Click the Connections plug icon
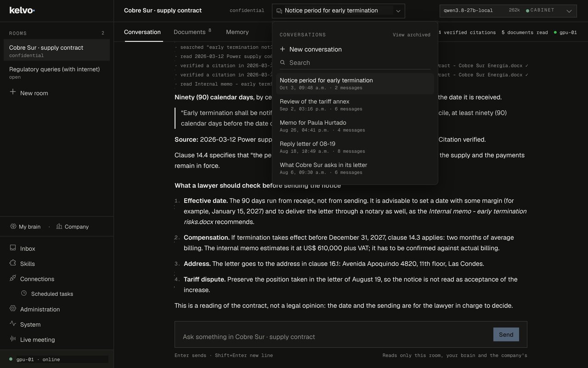This screenshot has height=368, width=588. [x=13, y=278]
